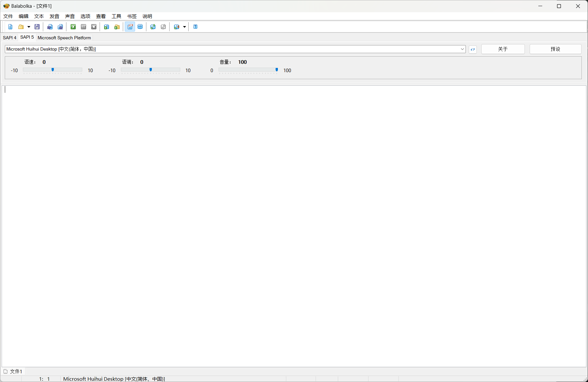588x382 pixels.
Task: Click inside the empty text editor area
Action: tap(294, 226)
